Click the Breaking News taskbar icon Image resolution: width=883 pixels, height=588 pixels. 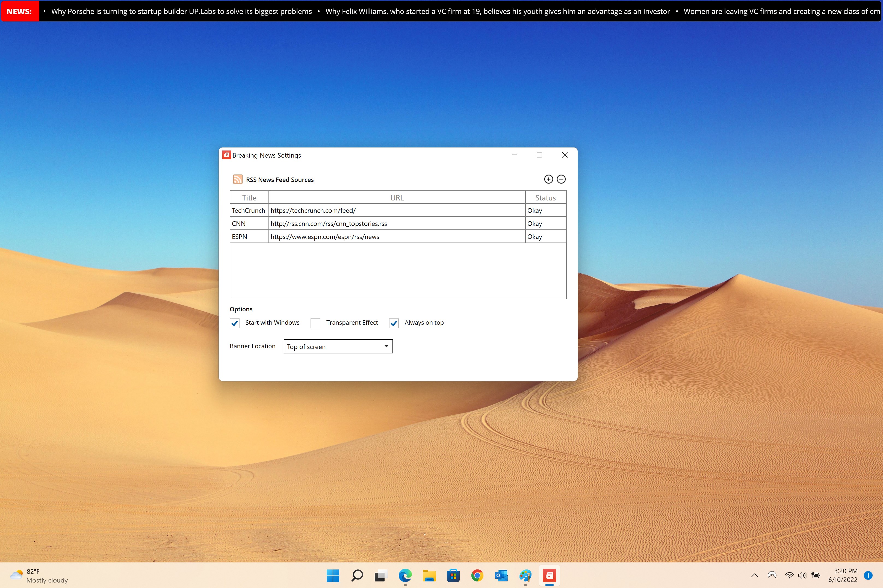[x=549, y=575]
